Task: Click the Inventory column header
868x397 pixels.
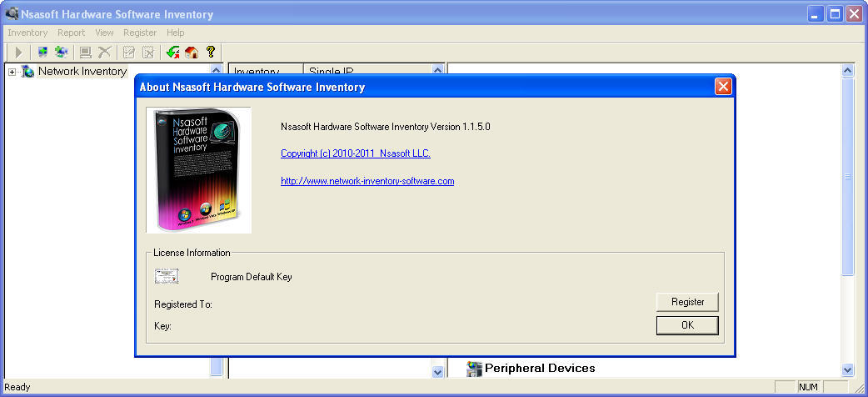Action: point(267,70)
